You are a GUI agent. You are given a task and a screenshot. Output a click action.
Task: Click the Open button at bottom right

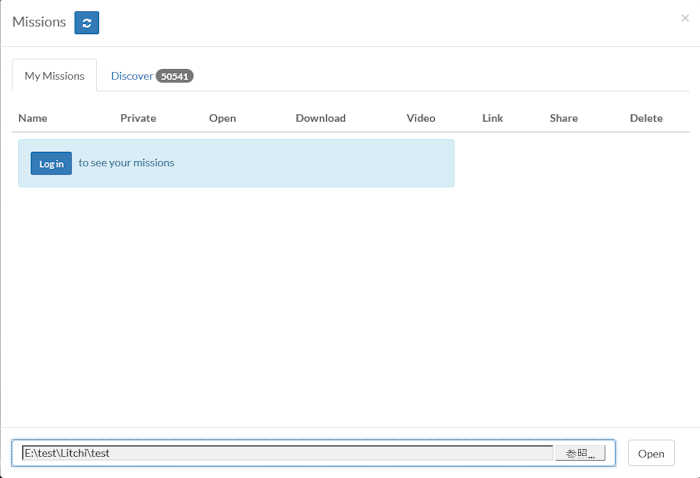tap(651, 453)
